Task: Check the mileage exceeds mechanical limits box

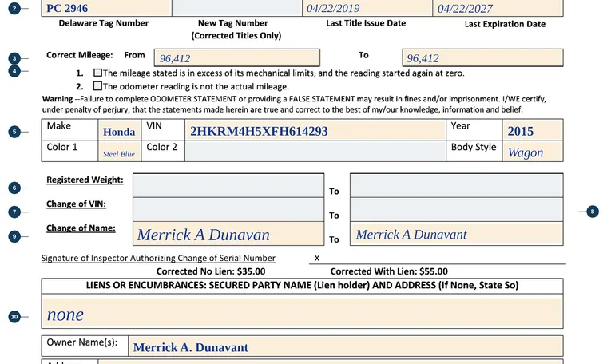Action: point(97,73)
